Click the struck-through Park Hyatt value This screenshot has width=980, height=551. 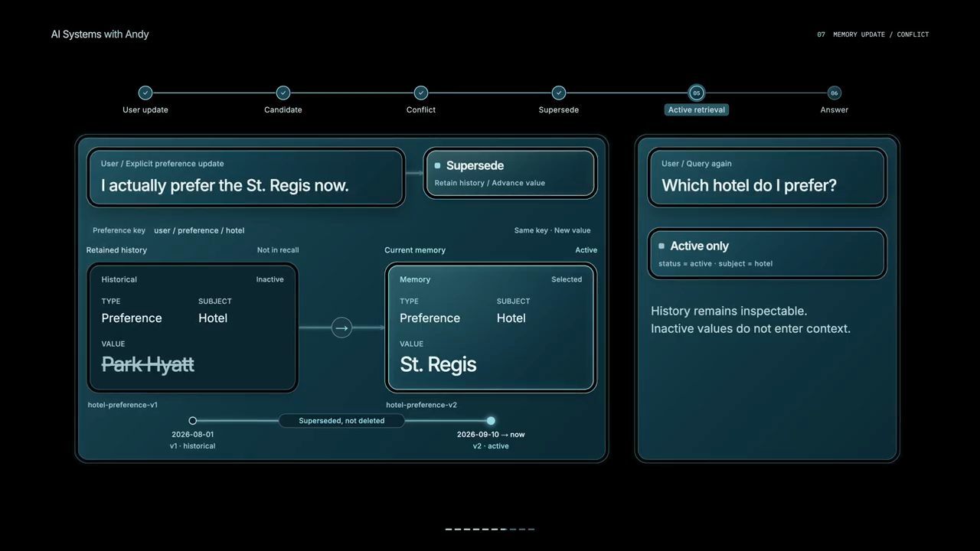click(148, 364)
